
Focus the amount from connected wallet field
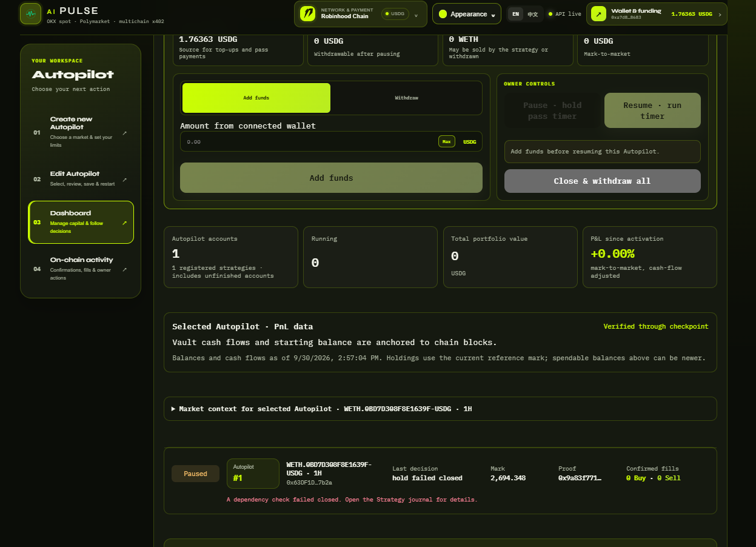coord(331,141)
